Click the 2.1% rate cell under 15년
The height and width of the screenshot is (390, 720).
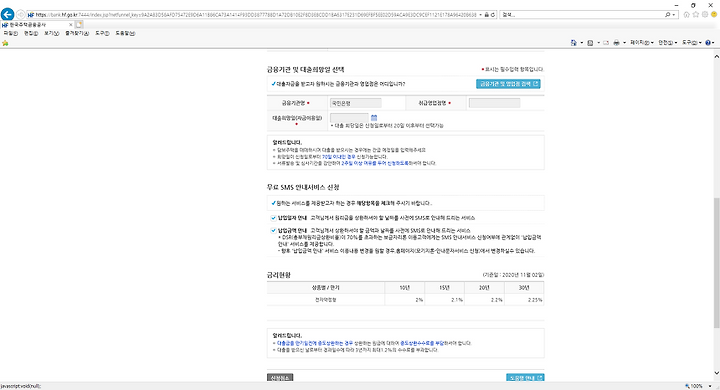pyautogui.click(x=444, y=300)
